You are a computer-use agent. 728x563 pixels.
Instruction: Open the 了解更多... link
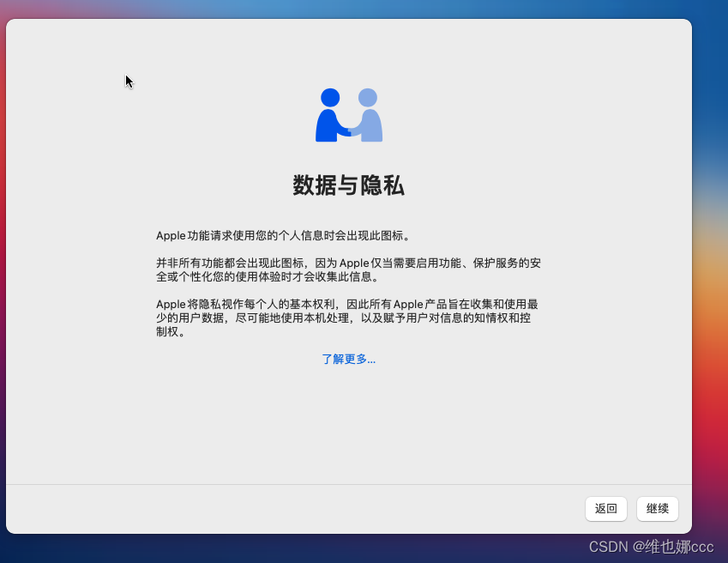tap(349, 359)
